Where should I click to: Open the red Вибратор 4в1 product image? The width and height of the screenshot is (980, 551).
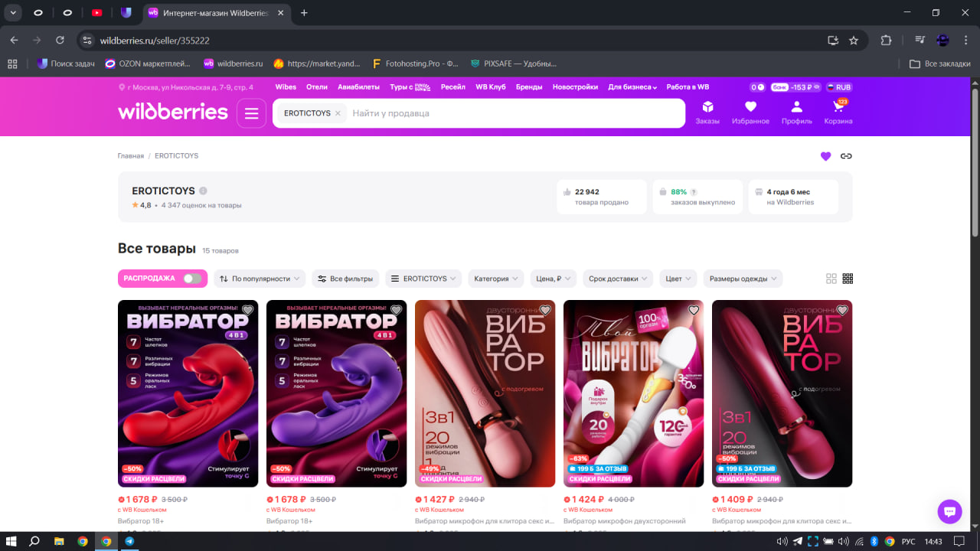186,393
